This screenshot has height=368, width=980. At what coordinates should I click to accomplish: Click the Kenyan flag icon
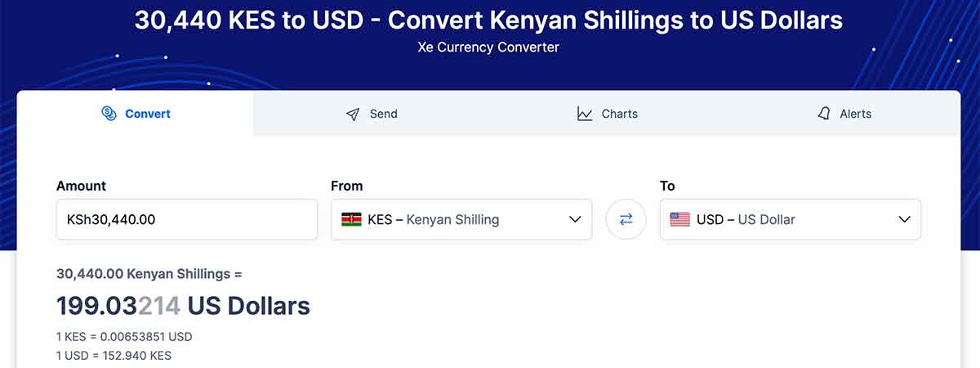(352, 219)
